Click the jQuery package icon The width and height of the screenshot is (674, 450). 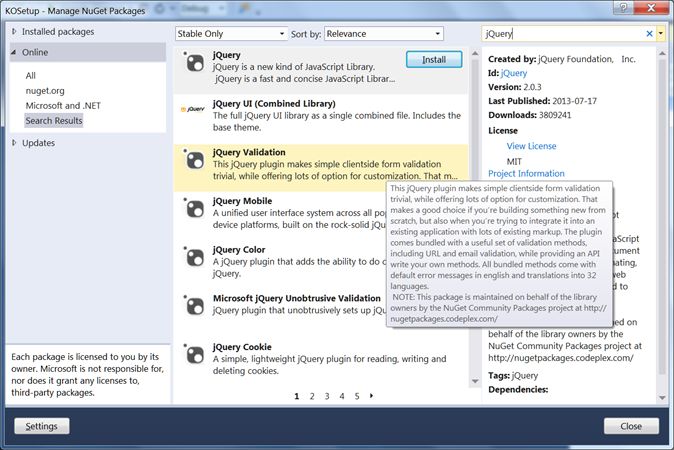pyautogui.click(x=195, y=63)
